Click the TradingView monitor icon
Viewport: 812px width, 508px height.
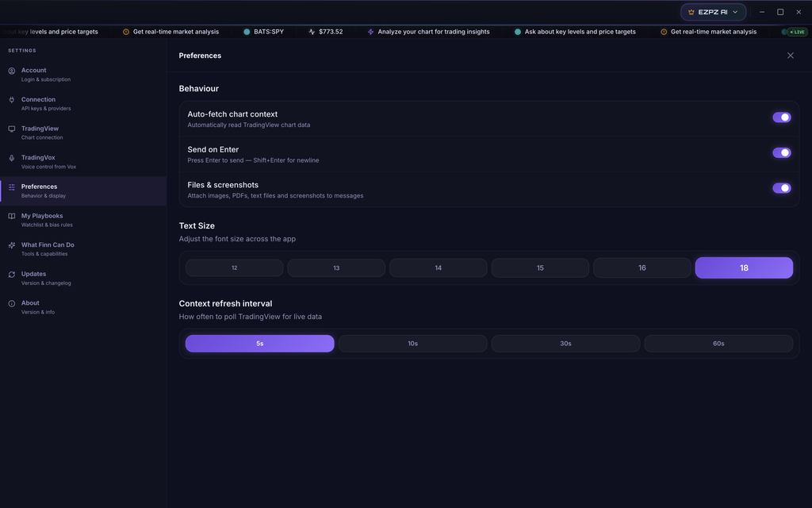click(11, 129)
